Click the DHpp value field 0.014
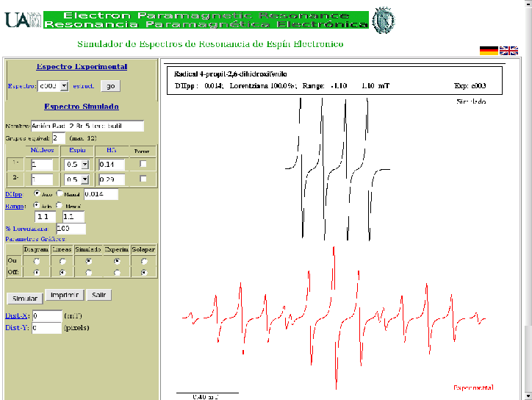Viewport: 532px width, 400px height. (101, 194)
